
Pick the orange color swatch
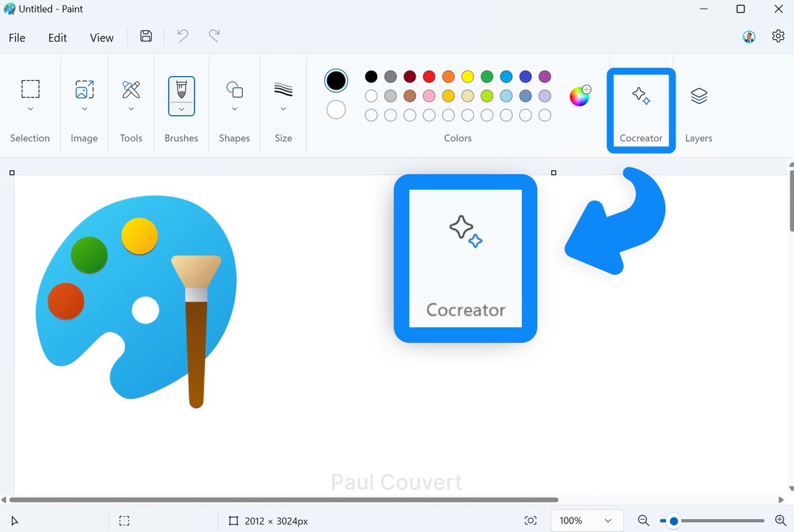point(449,77)
